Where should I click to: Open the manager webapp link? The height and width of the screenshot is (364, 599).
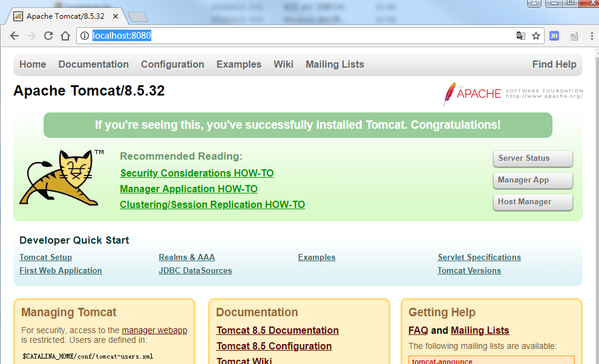154,330
